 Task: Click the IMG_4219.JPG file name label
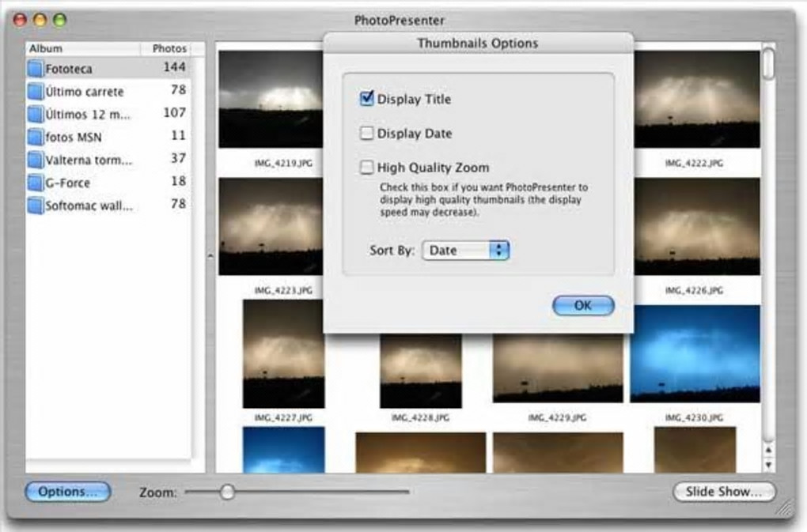click(x=283, y=163)
